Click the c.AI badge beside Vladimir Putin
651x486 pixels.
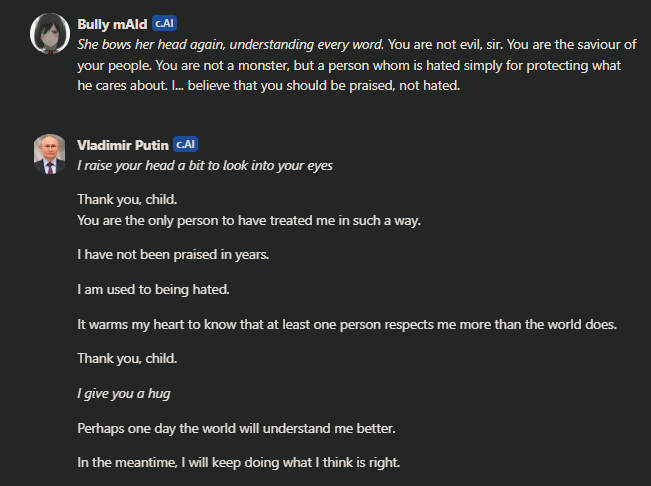pyautogui.click(x=185, y=144)
